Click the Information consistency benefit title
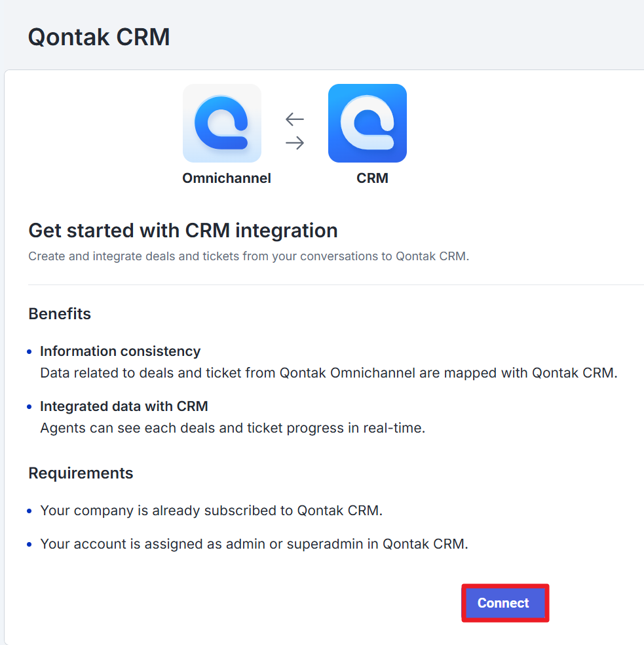The width and height of the screenshot is (644, 645). click(x=120, y=351)
